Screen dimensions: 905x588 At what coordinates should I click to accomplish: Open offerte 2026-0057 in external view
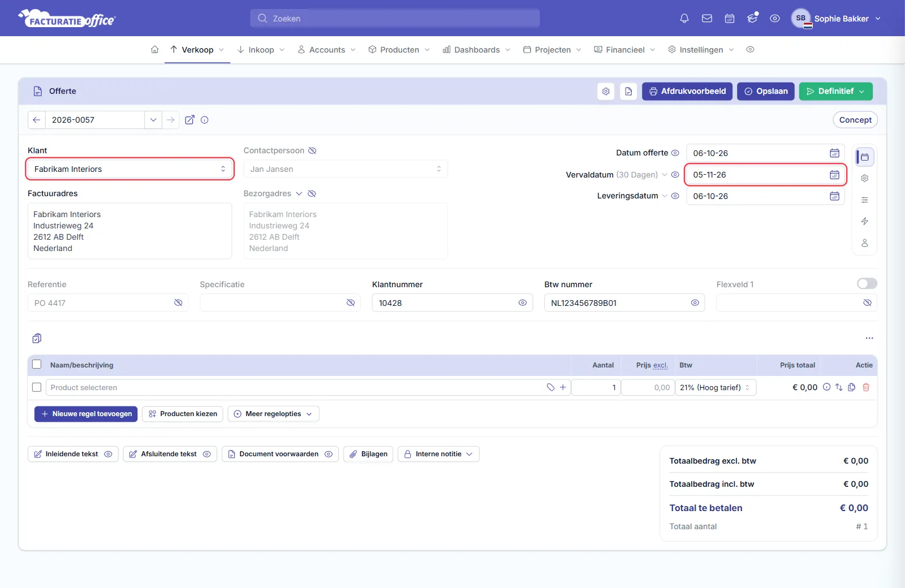[190, 120]
